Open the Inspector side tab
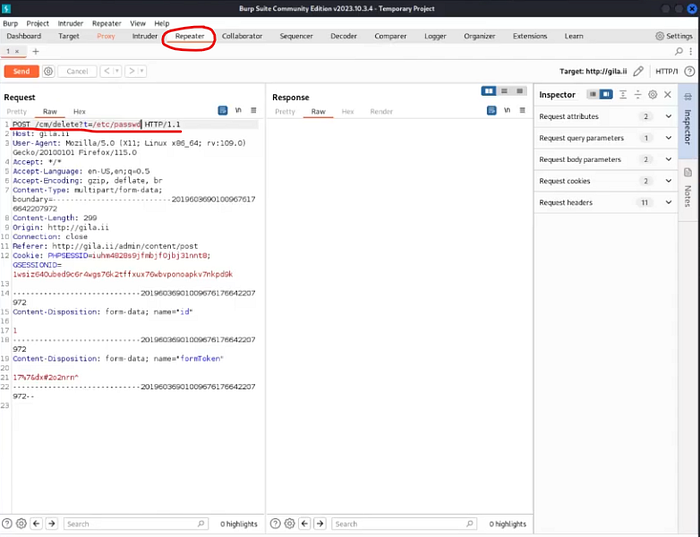Viewport: 700px width, 537px height. pyautogui.click(x=688, y=121)
